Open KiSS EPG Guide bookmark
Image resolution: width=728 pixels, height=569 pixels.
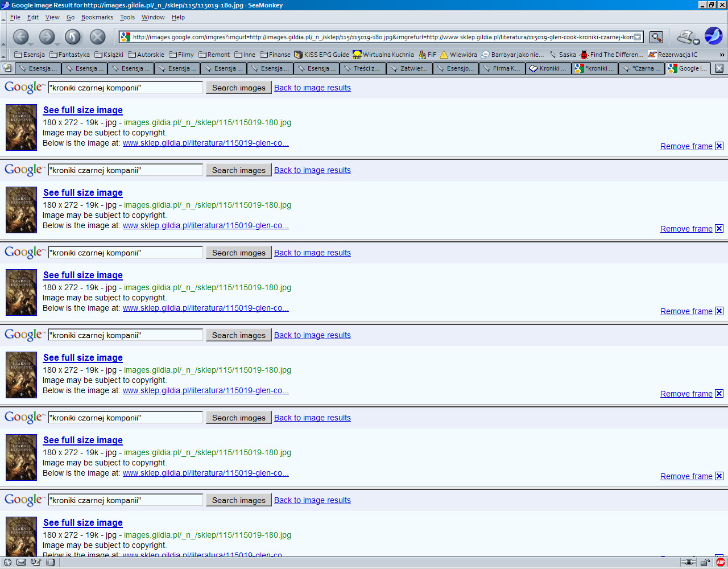tap(321, 55)
